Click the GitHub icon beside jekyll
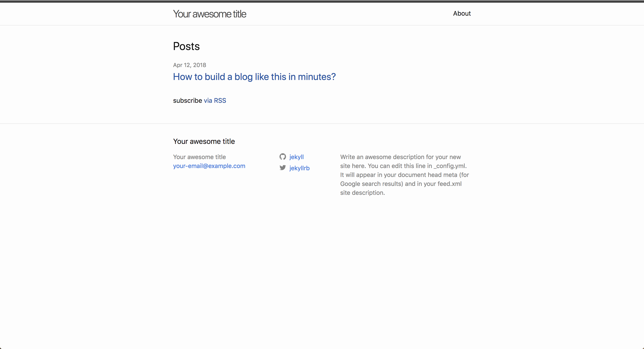Image resolution: width=644 pixels, height=349 pixels. (282, 157)
